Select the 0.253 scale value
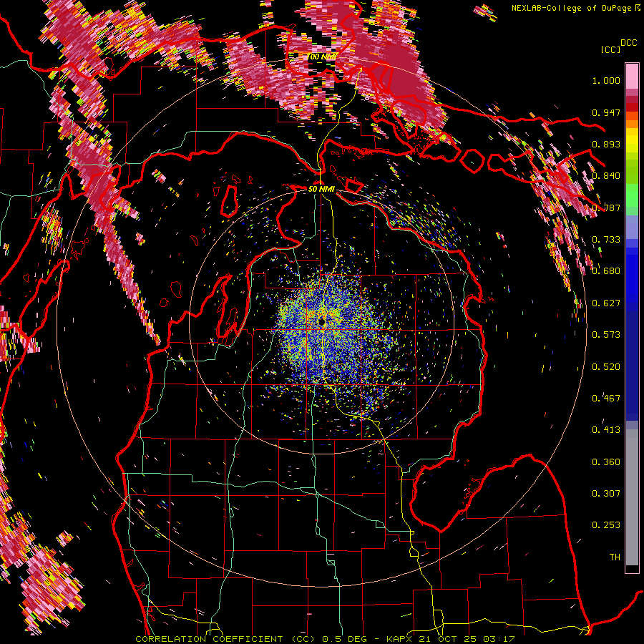This screenshot has height=644, width=644. 606,525
